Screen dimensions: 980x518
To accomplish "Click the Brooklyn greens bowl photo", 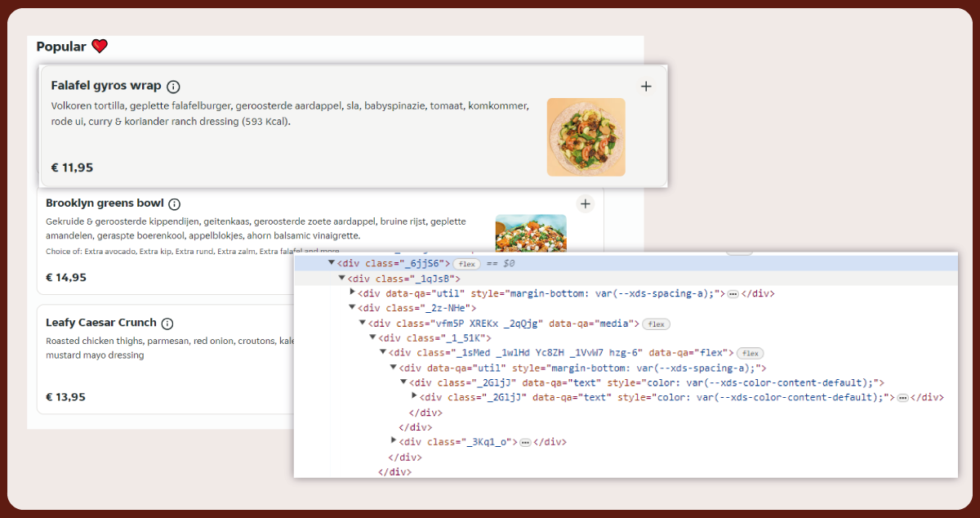I will click(530, 233).
